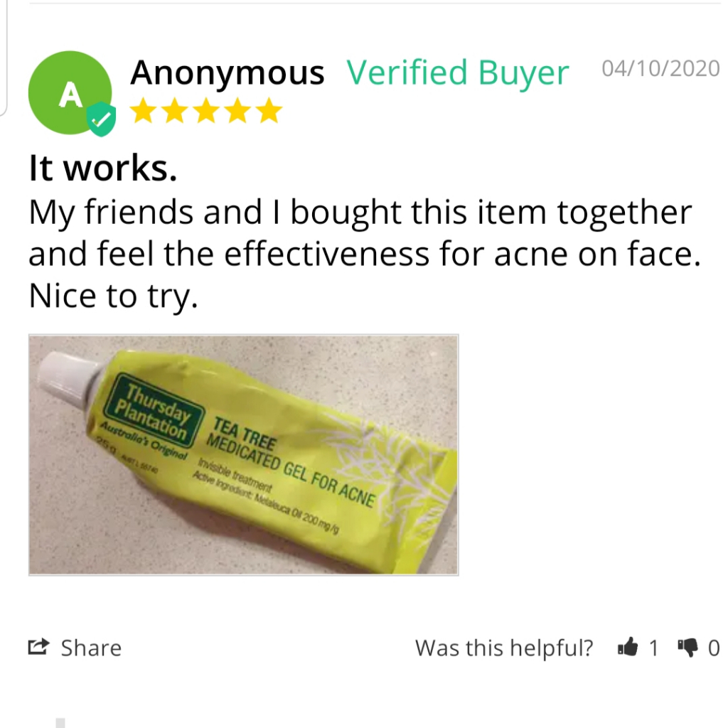Open the tea tree gel review photo

(x=243, y=455)
